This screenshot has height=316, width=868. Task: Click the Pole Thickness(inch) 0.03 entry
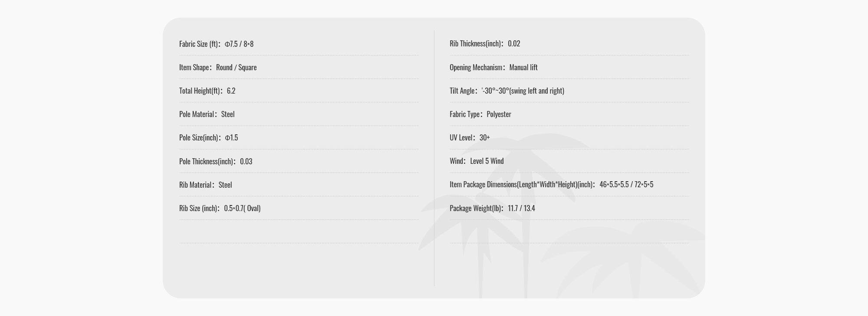click(215, 161)
